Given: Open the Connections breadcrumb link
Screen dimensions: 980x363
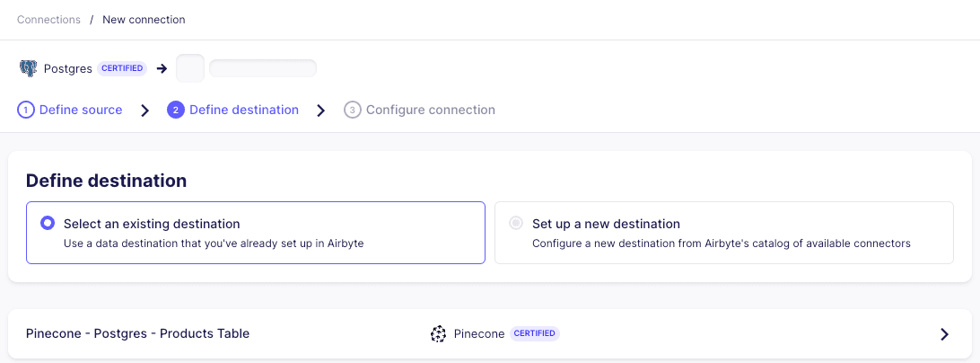Looking at the screenshot, I should (48, 20).
